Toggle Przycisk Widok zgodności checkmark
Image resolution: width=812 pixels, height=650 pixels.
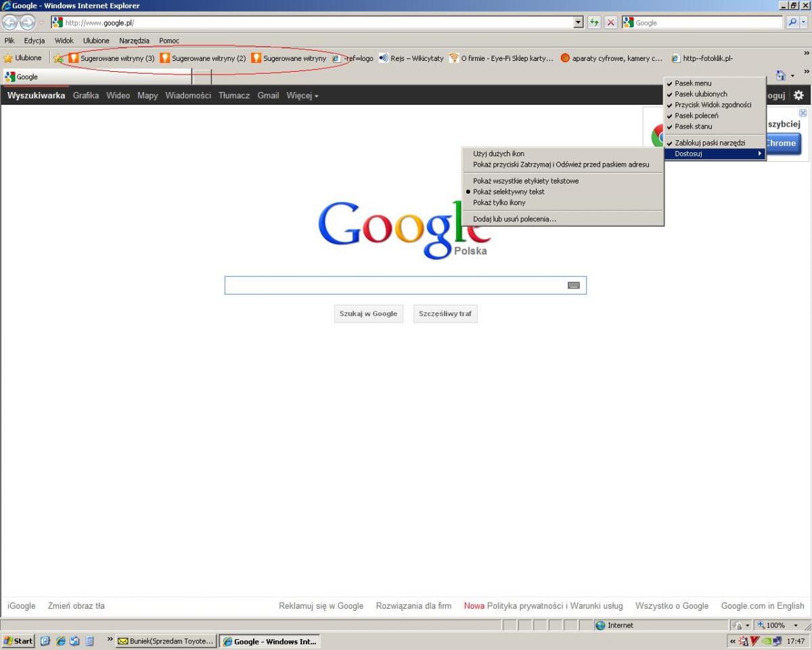pyautogui.click(x=715, y=105)
